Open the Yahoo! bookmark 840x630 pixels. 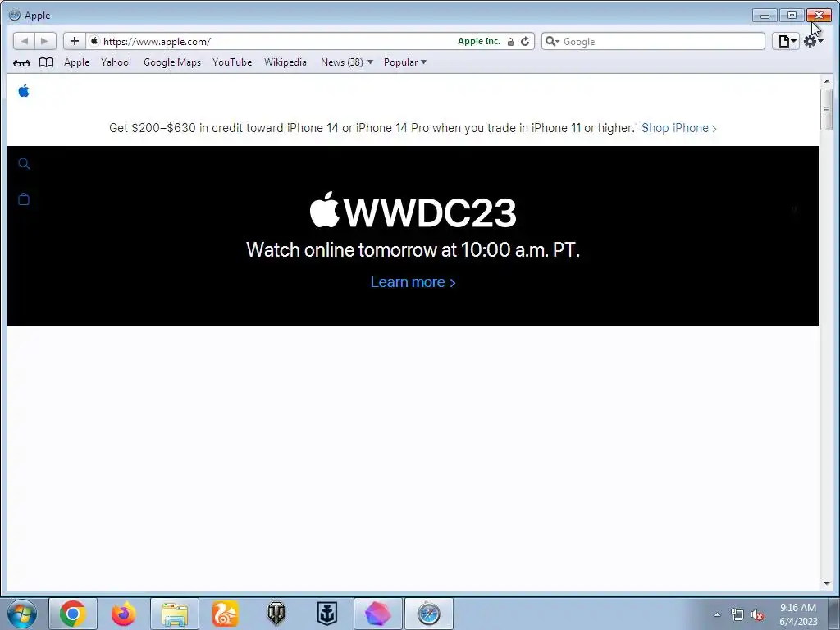(x=116, y=62)
